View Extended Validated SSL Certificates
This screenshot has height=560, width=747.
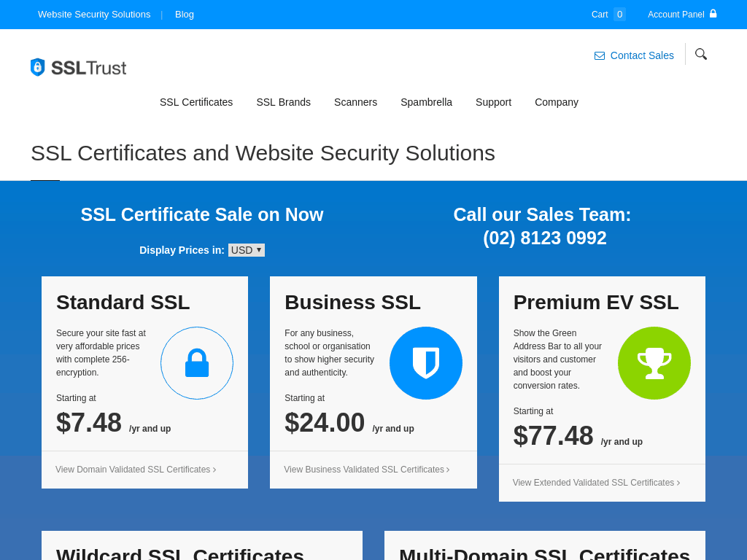(x=597, y=483)
